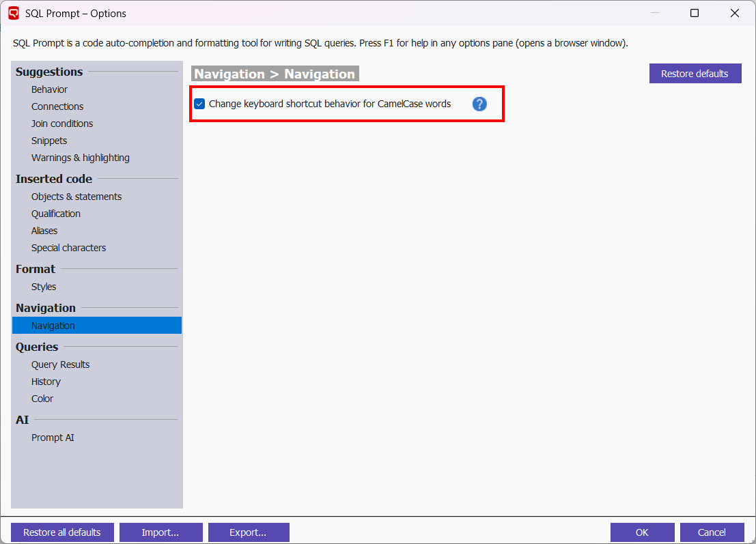Close the Options dialog window
This screenshot has height=544, width=756.
[x=734, y=13]
